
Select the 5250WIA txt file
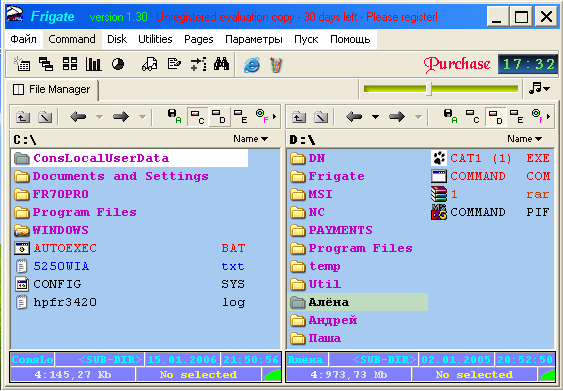tap(130, 266)
